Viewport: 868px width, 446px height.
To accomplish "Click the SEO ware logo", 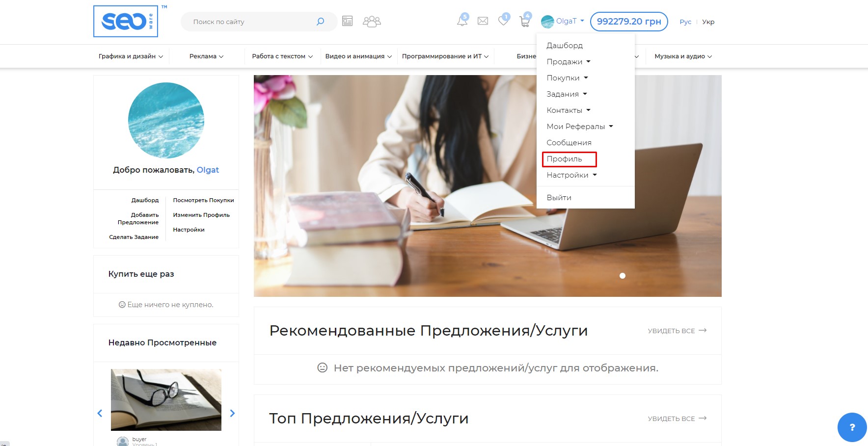I will click(126, 22).
